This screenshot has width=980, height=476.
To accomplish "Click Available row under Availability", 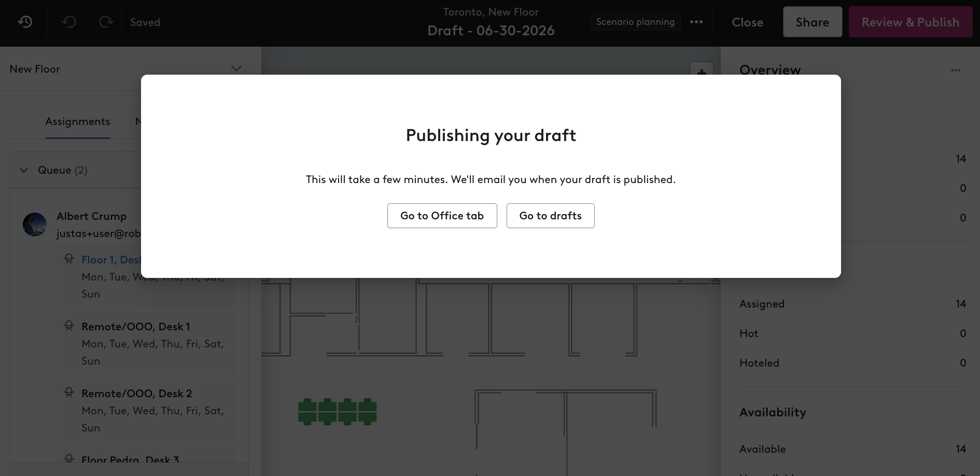I will (853, 449).
